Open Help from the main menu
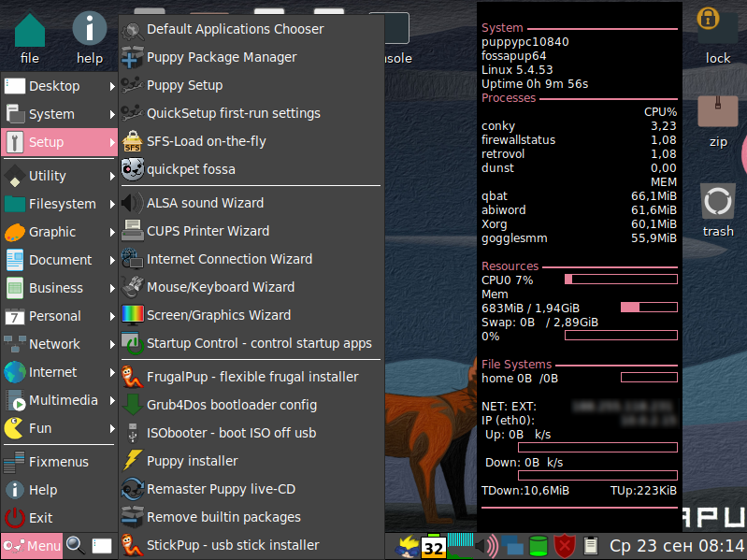 pos(60,490)
